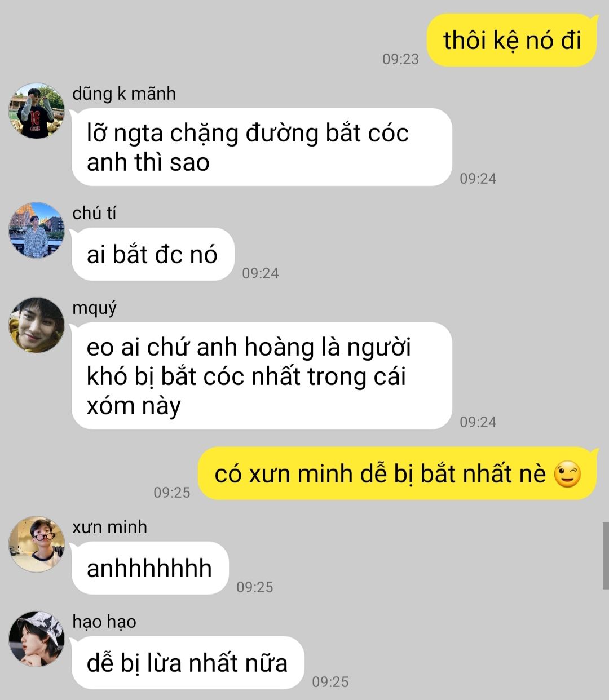This screenshot has height=700, width=609.
Task: Tap xưn minh's profile avatar
Action: coord(37,544)
